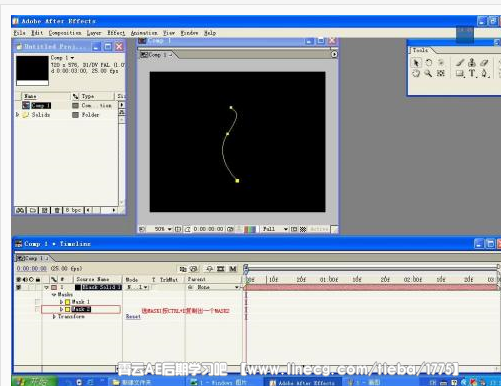Click the Reset link for Transform
The width and height of the screenshot is (501, 386).
(x=133, y=317)
